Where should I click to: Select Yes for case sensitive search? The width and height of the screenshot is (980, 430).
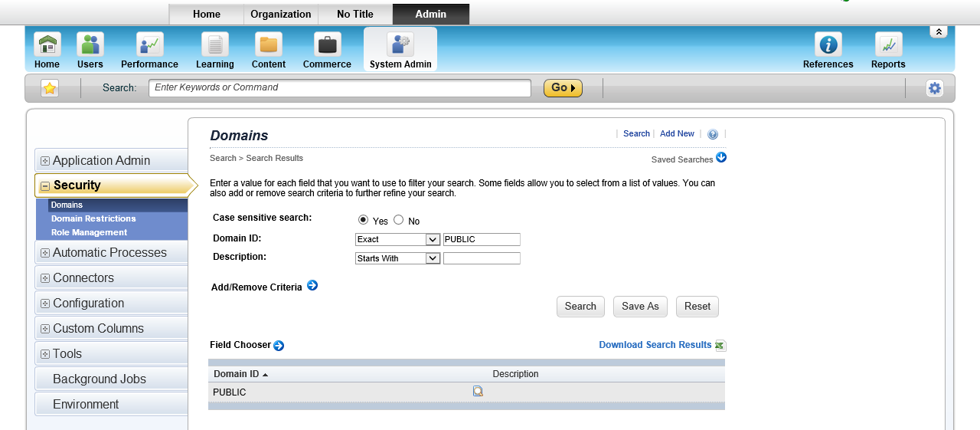363,220
